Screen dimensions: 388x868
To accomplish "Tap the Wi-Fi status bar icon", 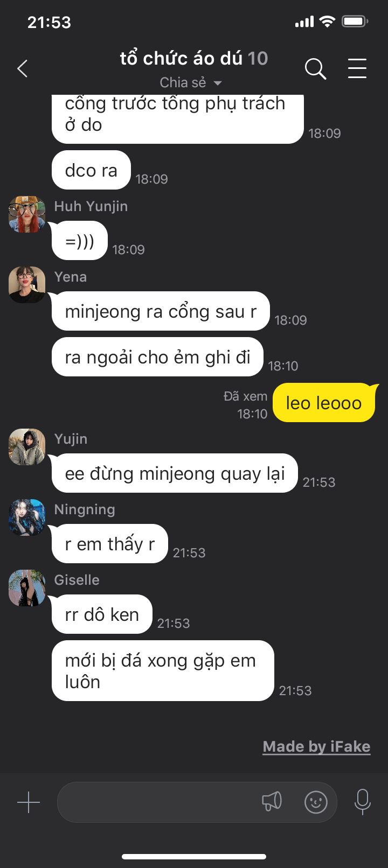I will 327,22.
